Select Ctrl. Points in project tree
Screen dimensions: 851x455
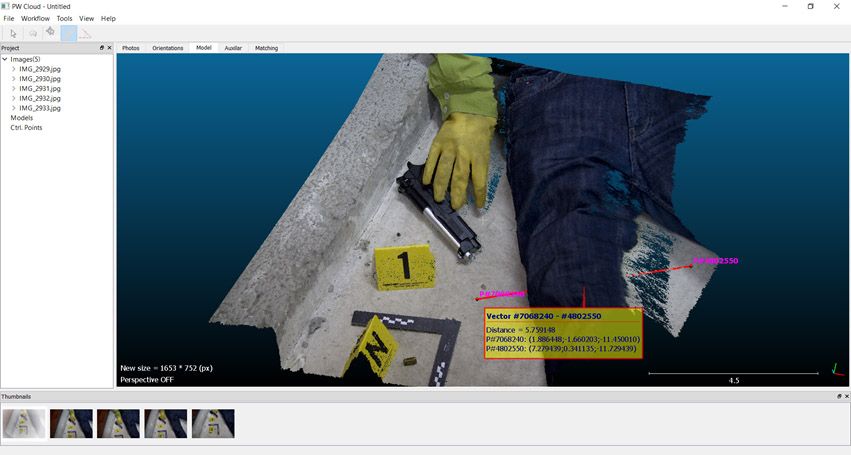point(26,128)
